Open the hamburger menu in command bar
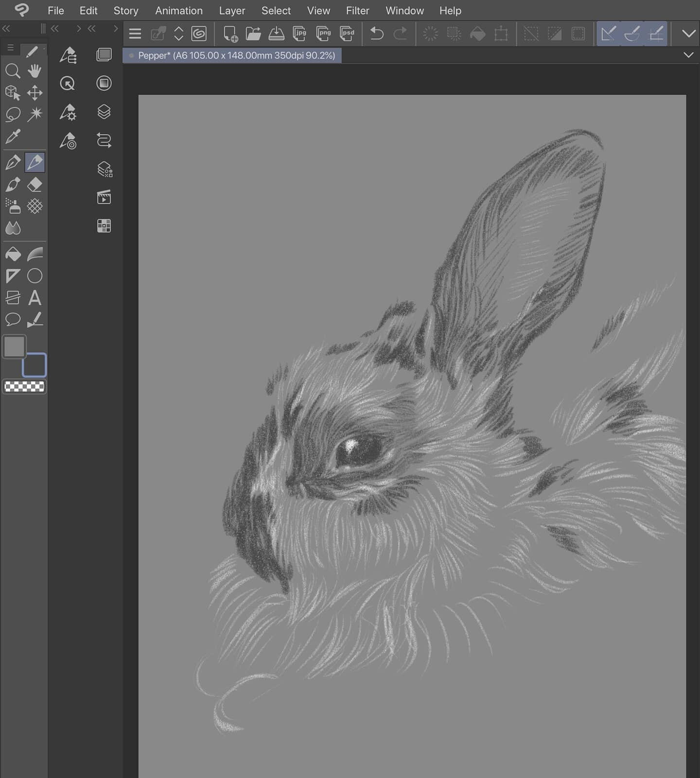Image resolution: width=700 pixels, height=778 pixels. point(135,34)
